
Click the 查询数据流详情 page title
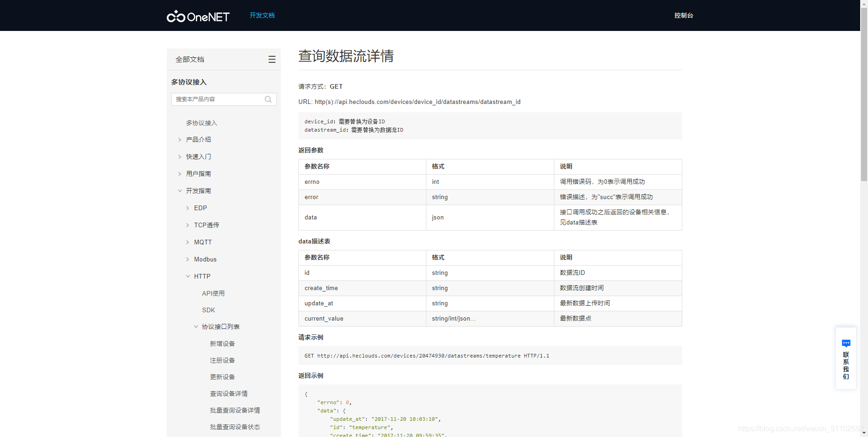click(x=346, y=56)
